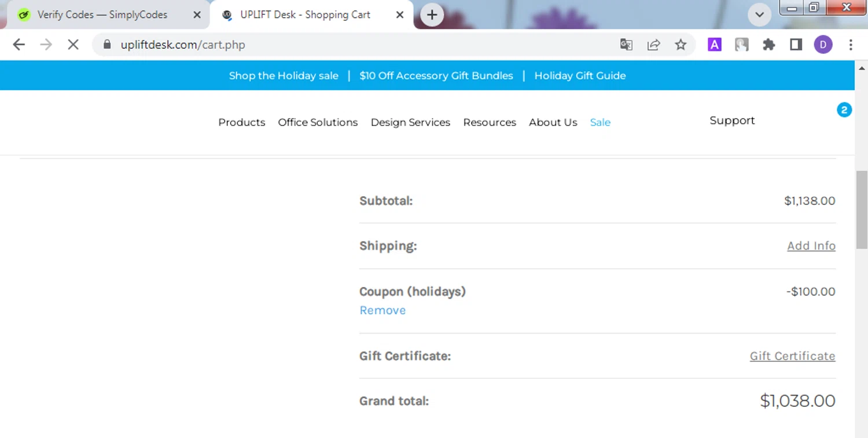
Task: Open the Office Solutions menu
Action: pyautogui.click(x=318, y=123)
